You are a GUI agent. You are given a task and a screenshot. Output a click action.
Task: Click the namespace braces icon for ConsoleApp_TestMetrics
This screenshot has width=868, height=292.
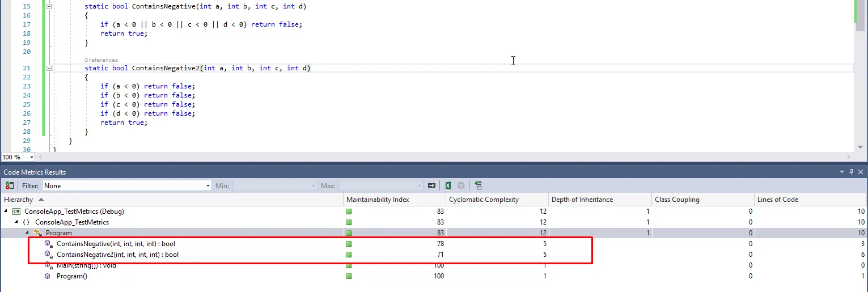[x=27, y=222]
